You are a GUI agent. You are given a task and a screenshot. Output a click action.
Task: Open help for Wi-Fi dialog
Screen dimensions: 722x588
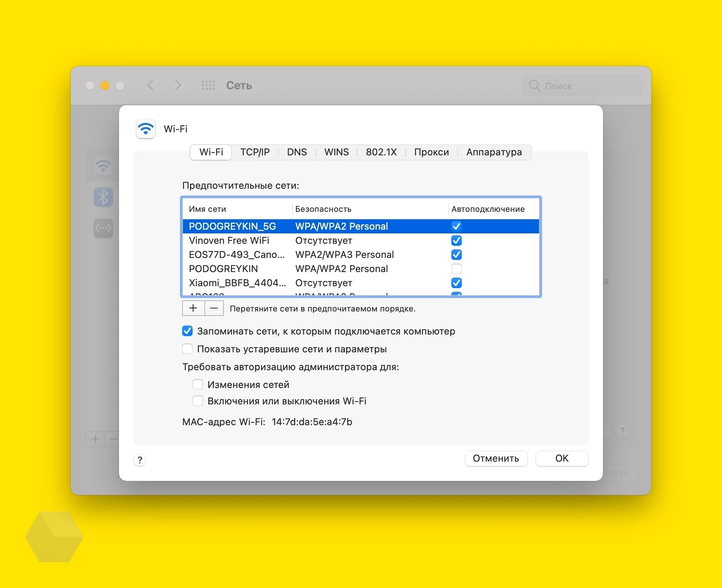[x=140, y=460]
